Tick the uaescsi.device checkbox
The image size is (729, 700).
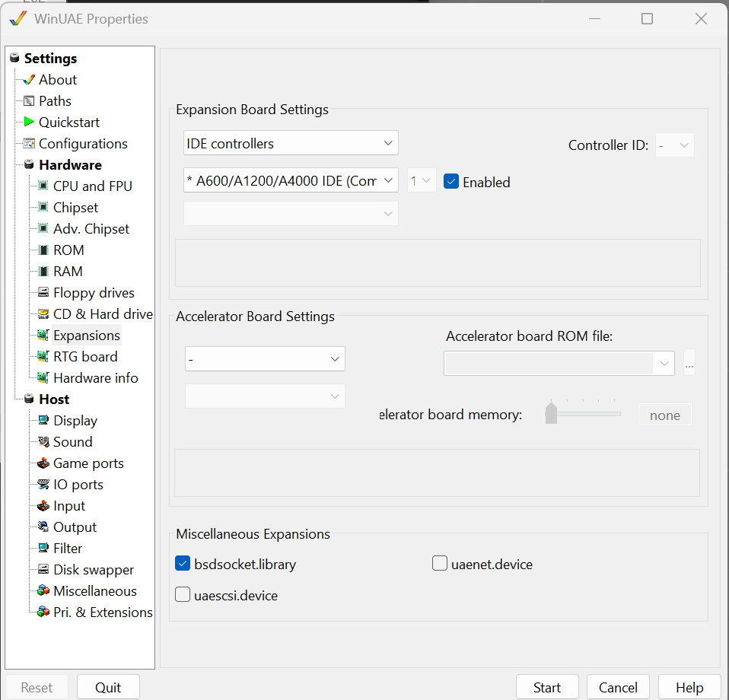pos(183,595)
